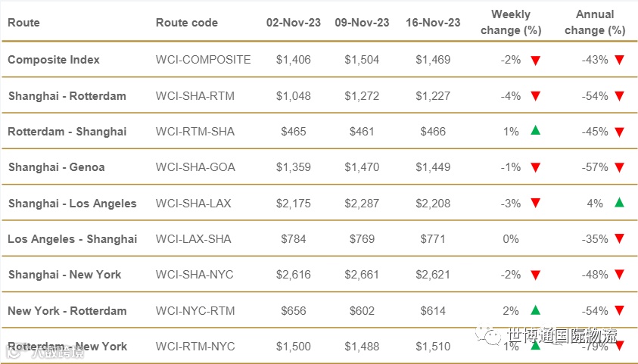The width and height of the screenshot is (638, 364).
Task: Click the red down arrow for Composite Index weekly change
Action: click(535, 61)
